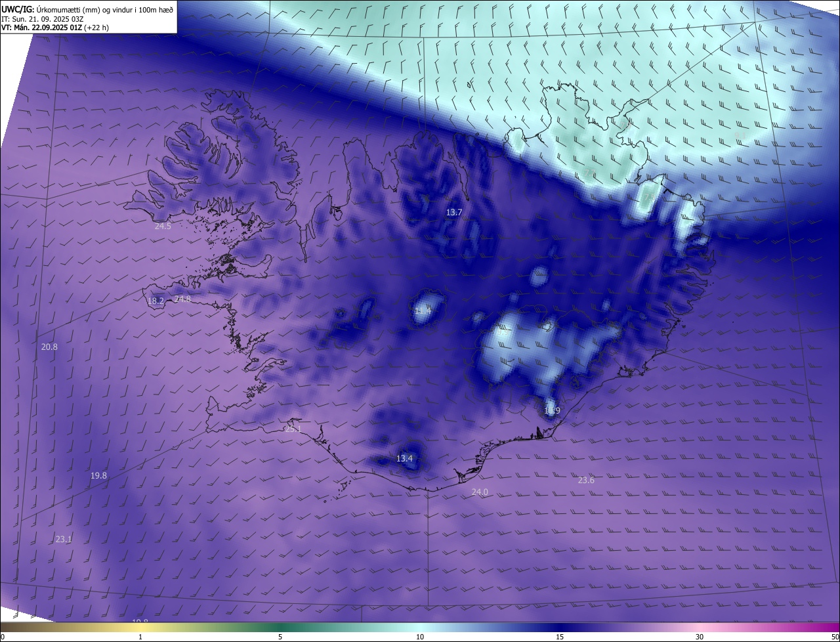Click the 9.1 value label in the northeast sea
The image size is (840, 642).
click(740, 135)
